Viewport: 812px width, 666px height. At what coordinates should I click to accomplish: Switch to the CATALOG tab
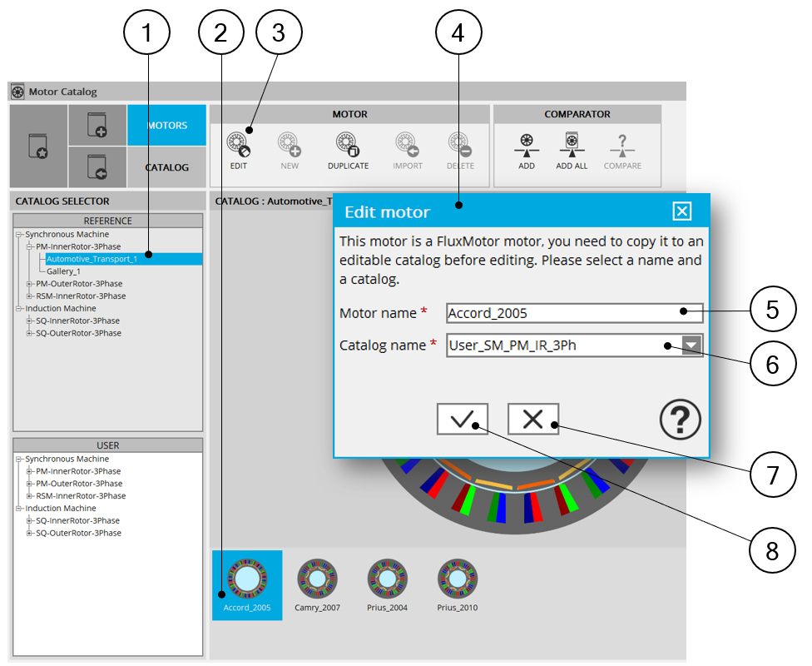167,167
